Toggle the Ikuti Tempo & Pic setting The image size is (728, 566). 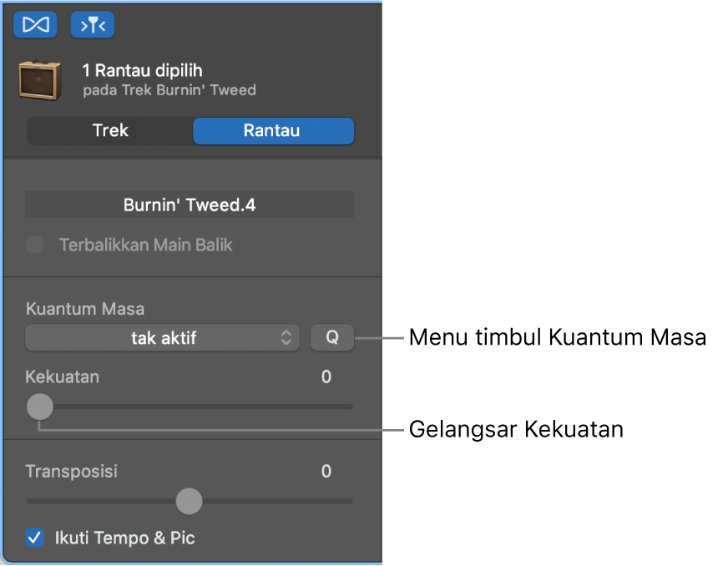pos(34,538)
